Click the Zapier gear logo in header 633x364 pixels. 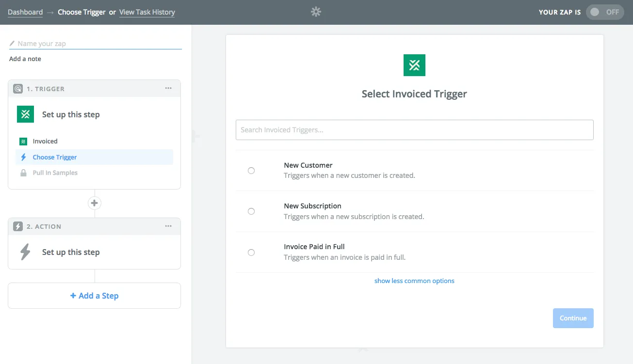click(316, 12)
